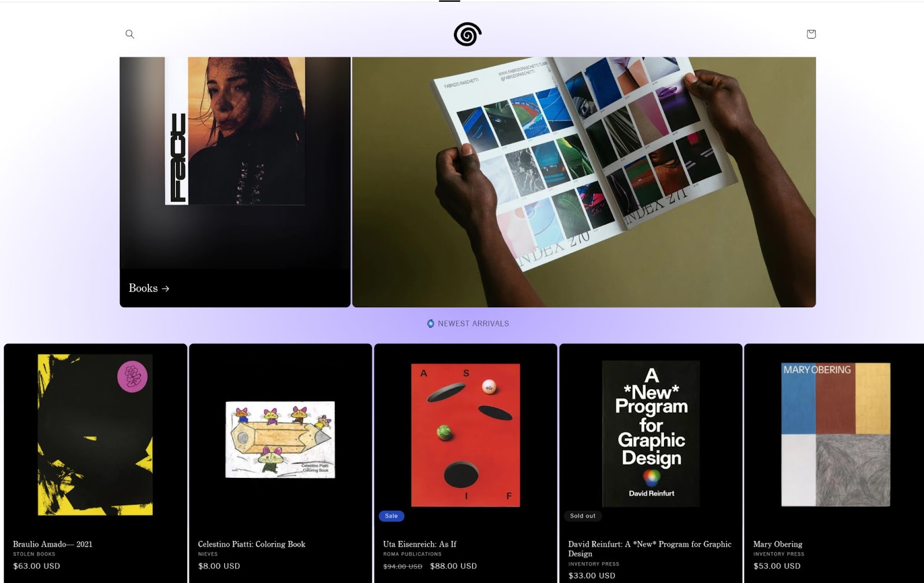The height and width of the screenshot is (583, 924).
Task: Click the $63.00 USD price
Action: tap(36, 566)
